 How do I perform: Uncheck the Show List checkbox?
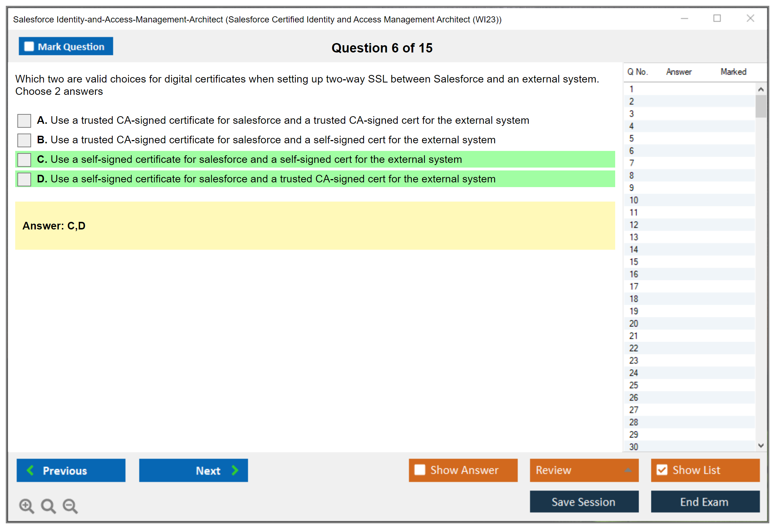[x=662, y=470]
